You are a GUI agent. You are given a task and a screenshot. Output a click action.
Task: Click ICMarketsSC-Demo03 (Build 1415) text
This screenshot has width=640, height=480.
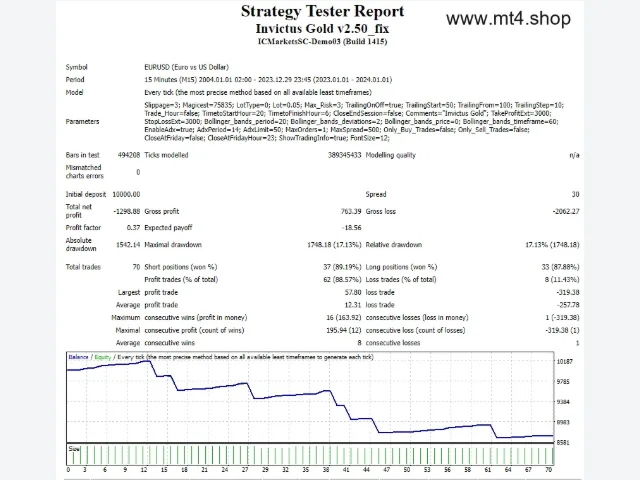pos(322,41)
